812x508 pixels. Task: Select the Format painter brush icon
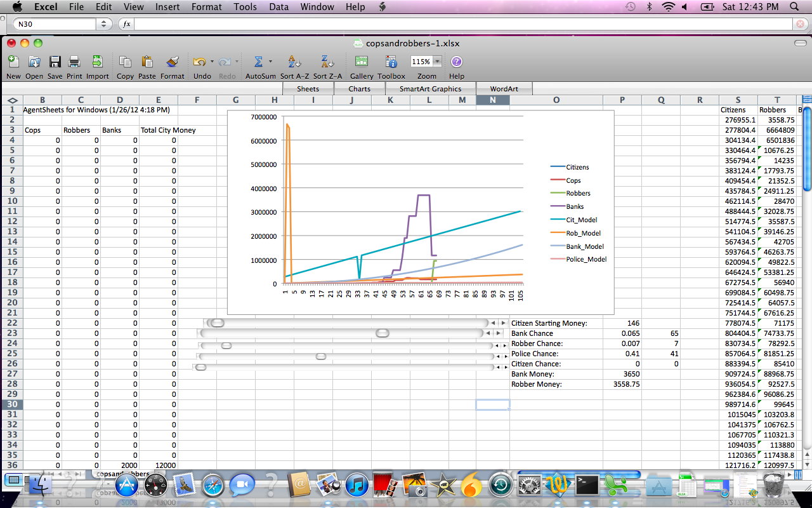tap(172, 62)
